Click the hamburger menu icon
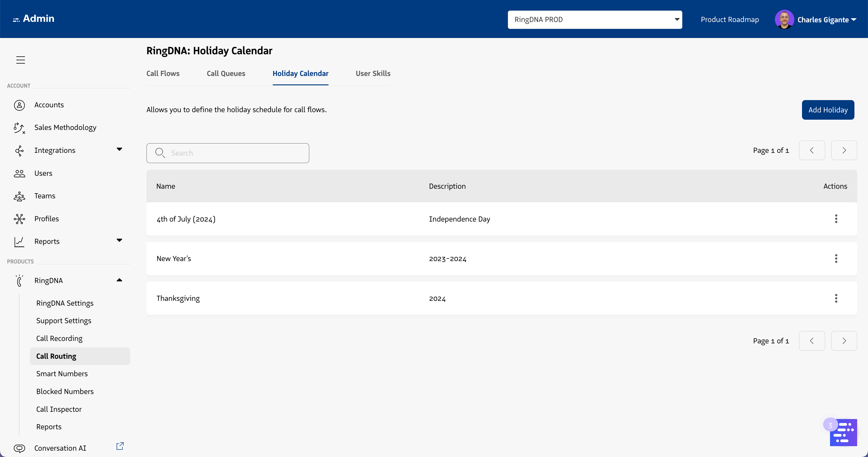This screenshot has height=457, width=868. [20, 60]
